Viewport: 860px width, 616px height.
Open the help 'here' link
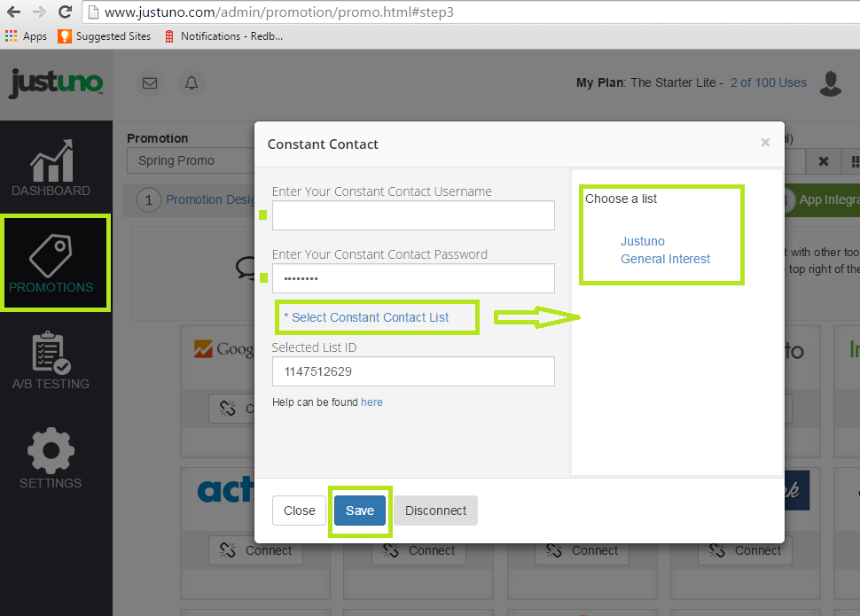click(x=371, y=402)
